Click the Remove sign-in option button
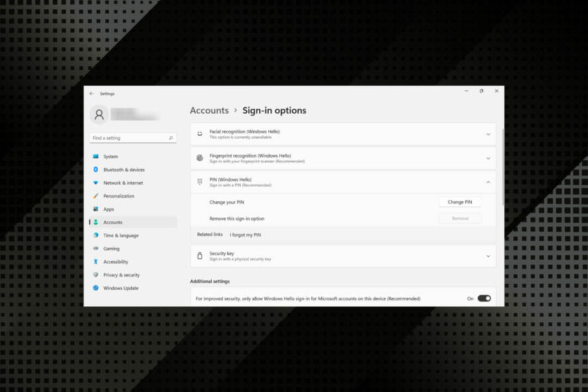 pyautogui.click(x=460, y=219)
